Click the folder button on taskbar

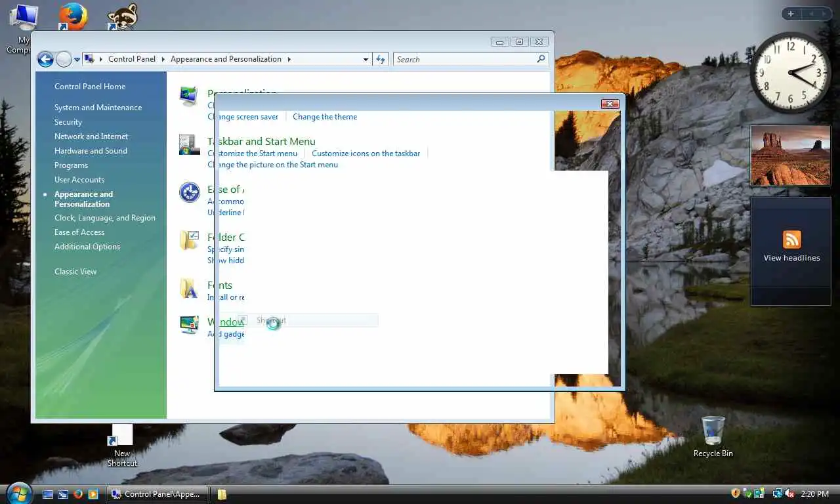pos(222,494)
